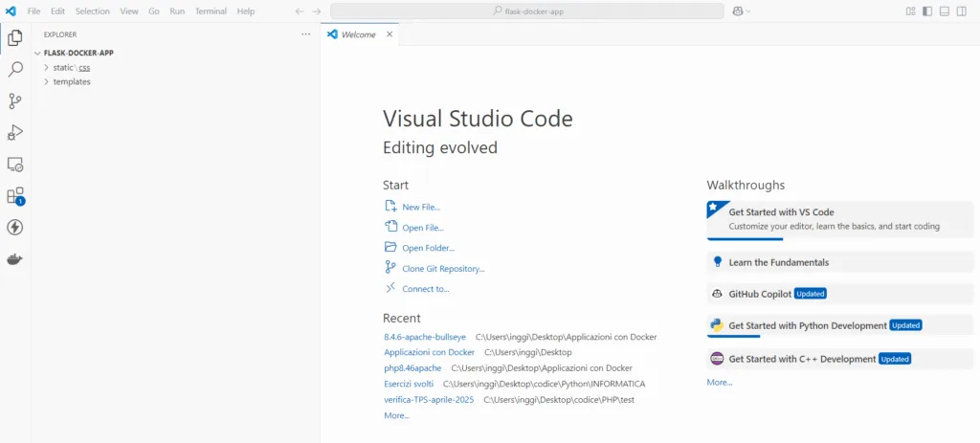Click the Python logo icon in walkthroughs
This screenshot has width=980, height=443.
click(717, 325)
